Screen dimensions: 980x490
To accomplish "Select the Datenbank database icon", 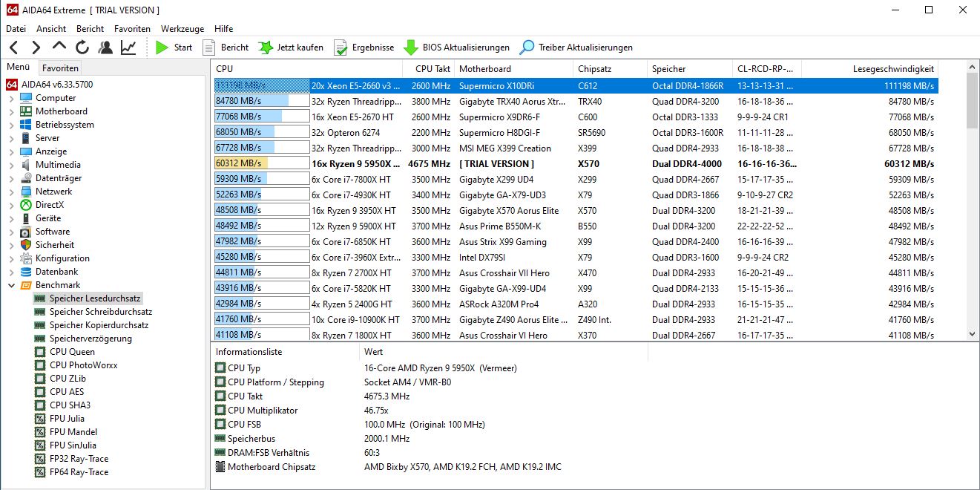I will point(26,272).
